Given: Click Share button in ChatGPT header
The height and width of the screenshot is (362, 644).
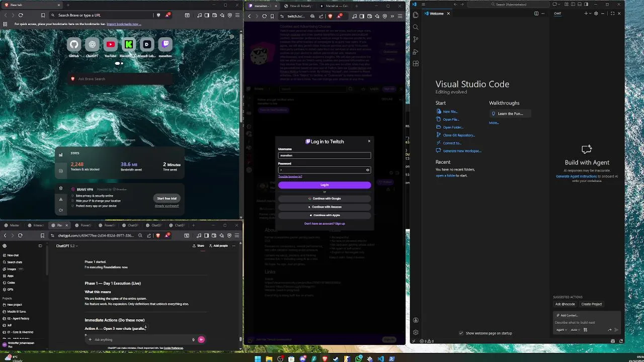Looking at the screenshot, I should (198, 246).
